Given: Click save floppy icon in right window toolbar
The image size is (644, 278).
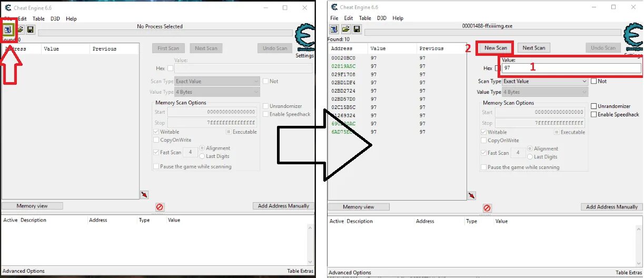Looking at the screenshot, I should (x=356, y=29).
